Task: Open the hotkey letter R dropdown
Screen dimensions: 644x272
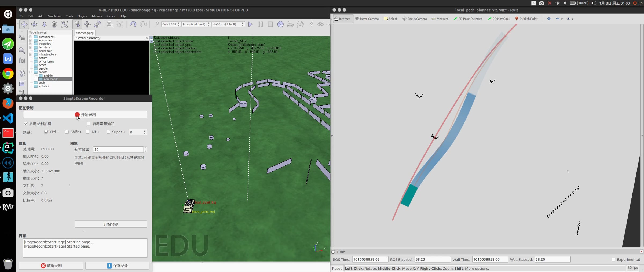Action: [138, 132]
